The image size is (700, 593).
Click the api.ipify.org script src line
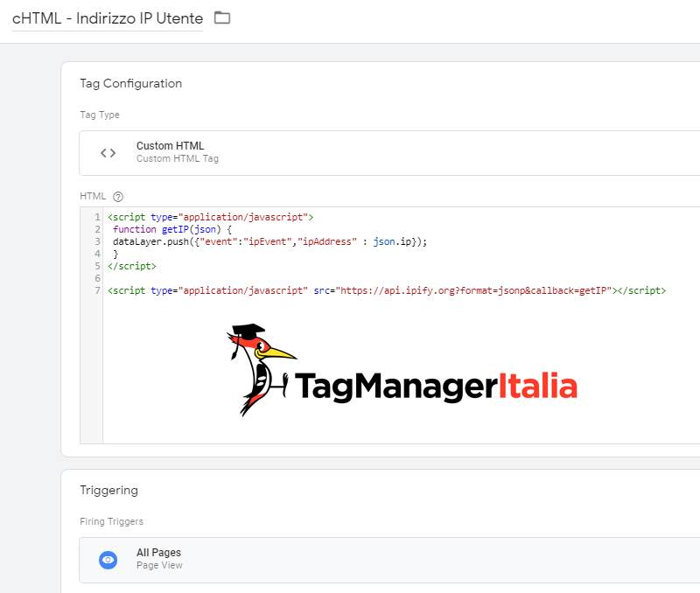(x=387, y=290)
